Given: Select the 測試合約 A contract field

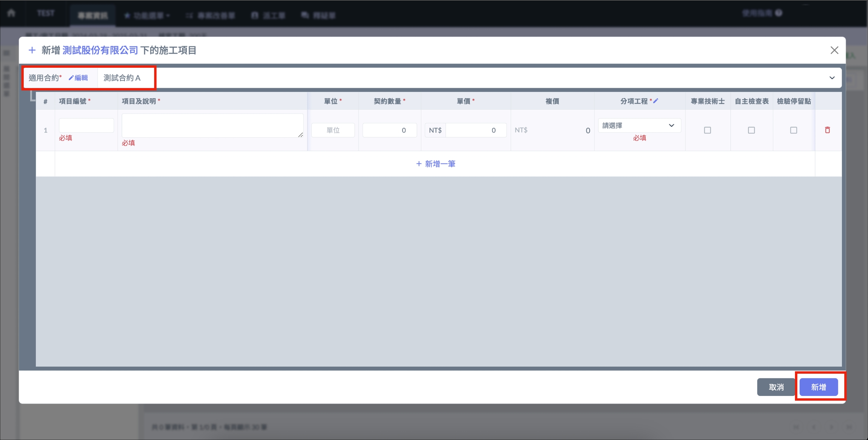Looking at the screenshot, I should (x=122, y=78).
